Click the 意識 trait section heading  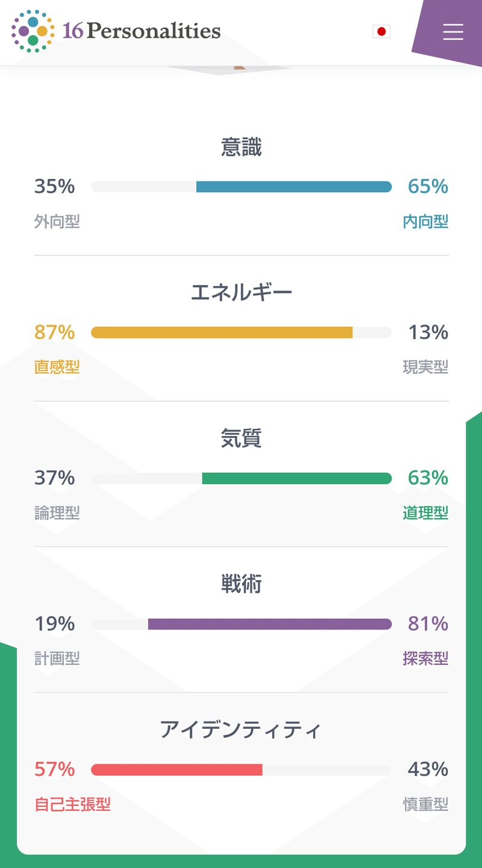241,147
